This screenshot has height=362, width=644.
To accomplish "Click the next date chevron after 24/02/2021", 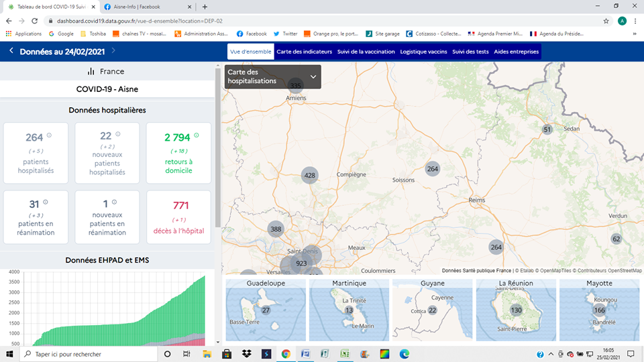I will click(x=113, y=51).
